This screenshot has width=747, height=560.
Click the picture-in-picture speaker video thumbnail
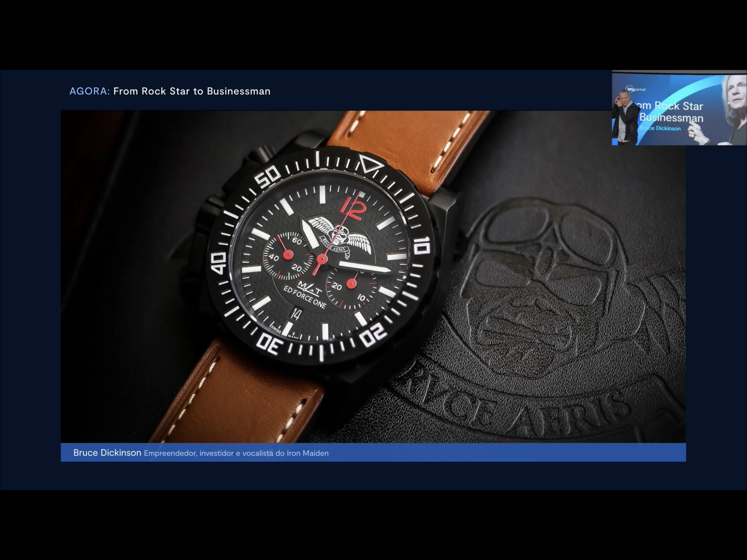(679, 108)
